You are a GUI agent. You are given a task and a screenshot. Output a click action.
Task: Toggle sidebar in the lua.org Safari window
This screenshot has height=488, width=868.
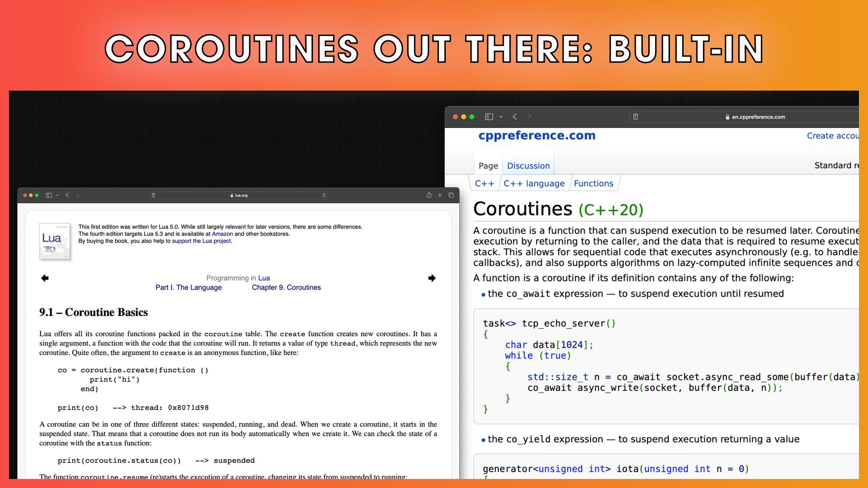point(49,195)
